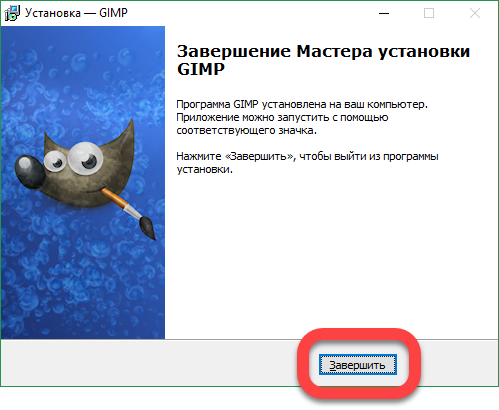Click Wilber's larger right eye

coord(85,158)
